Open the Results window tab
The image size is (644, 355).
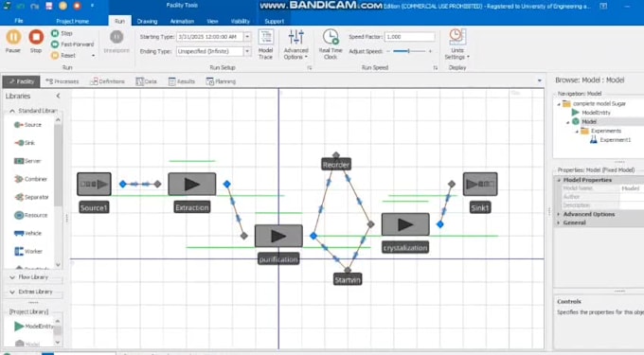182,81
